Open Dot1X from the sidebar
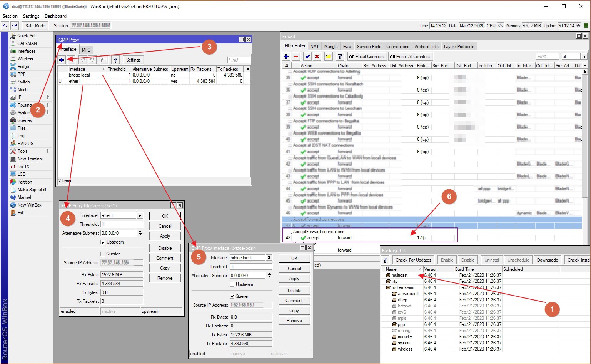This screenshot has width=591, height=364. click(x=23, y=167)
